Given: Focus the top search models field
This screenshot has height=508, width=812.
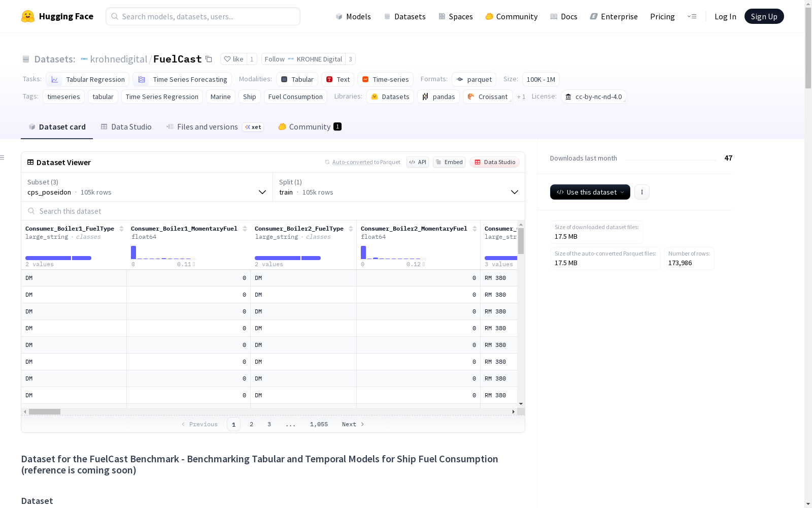Looking at the screenshot, I should coord(203,16).
